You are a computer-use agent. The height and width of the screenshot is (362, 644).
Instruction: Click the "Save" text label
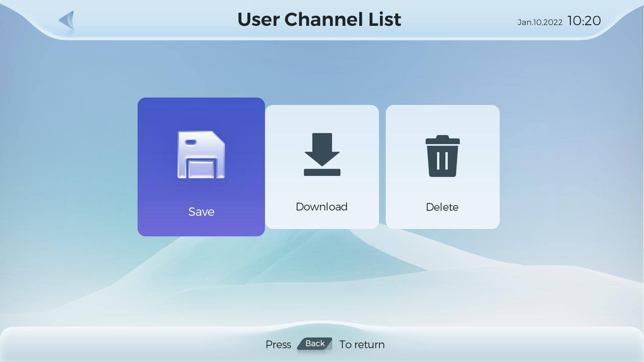pyautogui.click(x=201, y=212)
